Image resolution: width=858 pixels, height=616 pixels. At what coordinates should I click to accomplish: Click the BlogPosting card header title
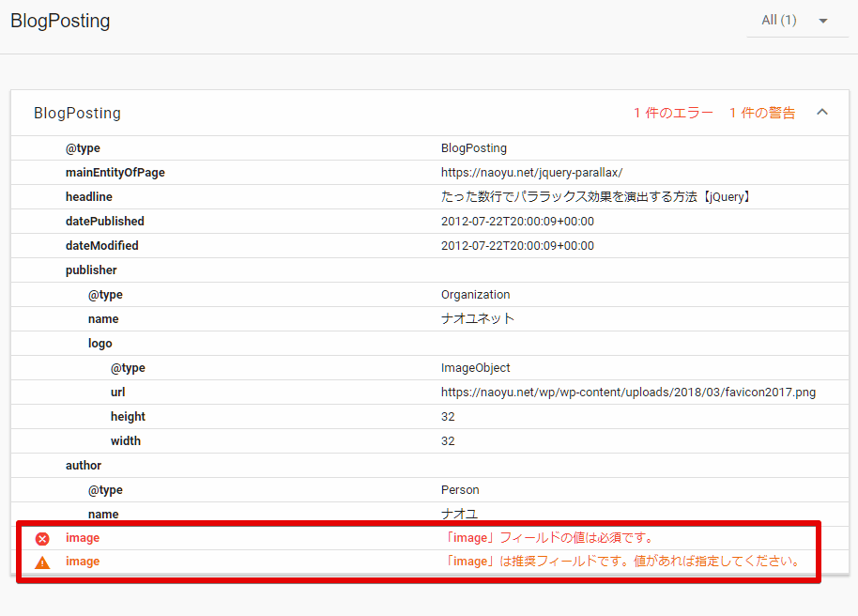click(77, 113)
